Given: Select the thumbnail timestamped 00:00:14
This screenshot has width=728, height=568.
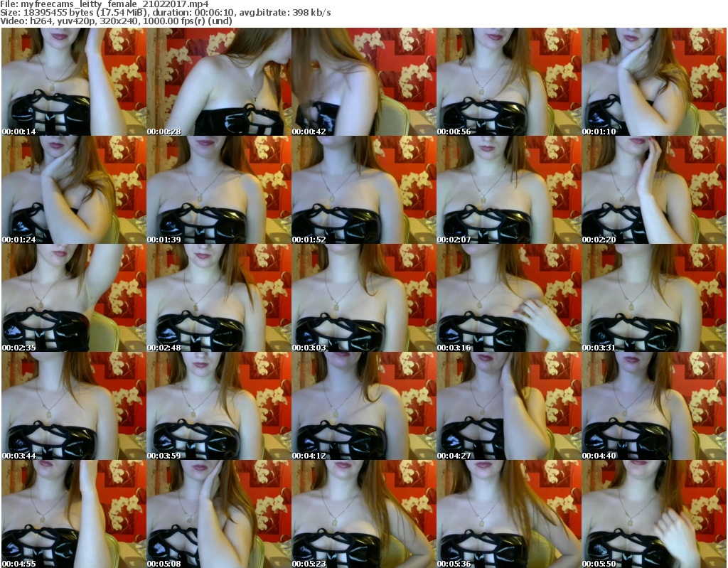Looking at the screenshot, I should 74,82.
